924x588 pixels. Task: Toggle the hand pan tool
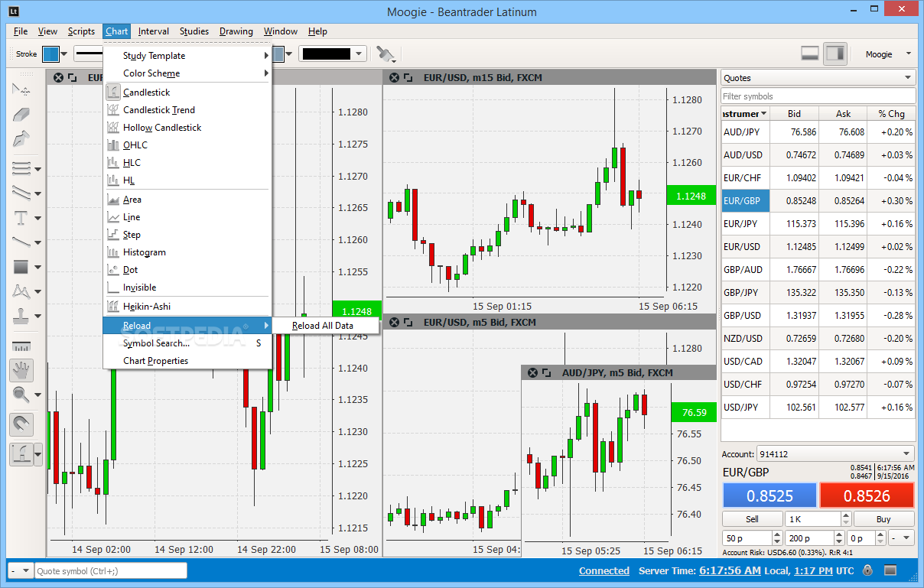[x=21, y=371]
